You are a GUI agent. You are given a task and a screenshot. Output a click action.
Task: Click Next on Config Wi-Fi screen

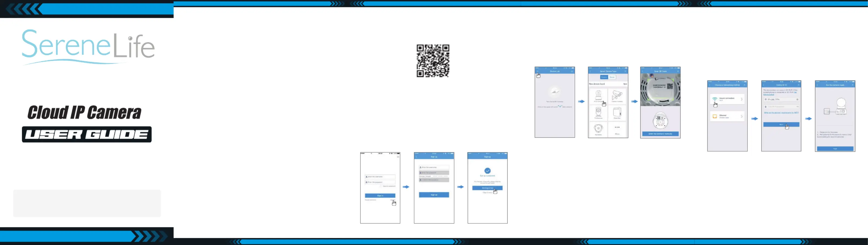pos(781,124)
